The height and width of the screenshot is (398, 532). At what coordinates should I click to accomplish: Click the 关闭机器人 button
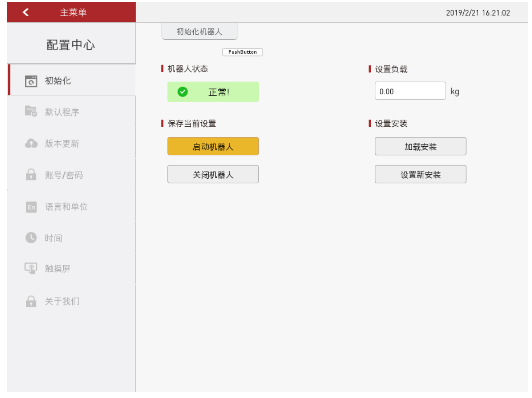pos(213,174)
